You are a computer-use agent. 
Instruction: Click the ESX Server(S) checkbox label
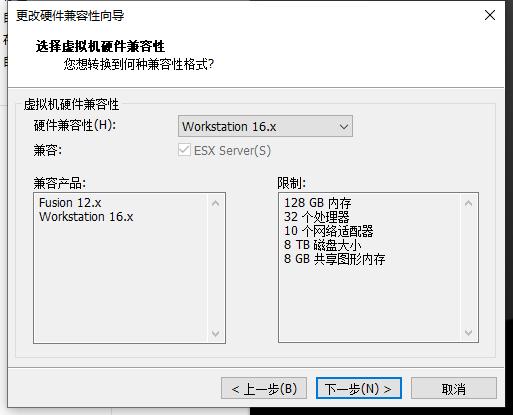point(232,151)
